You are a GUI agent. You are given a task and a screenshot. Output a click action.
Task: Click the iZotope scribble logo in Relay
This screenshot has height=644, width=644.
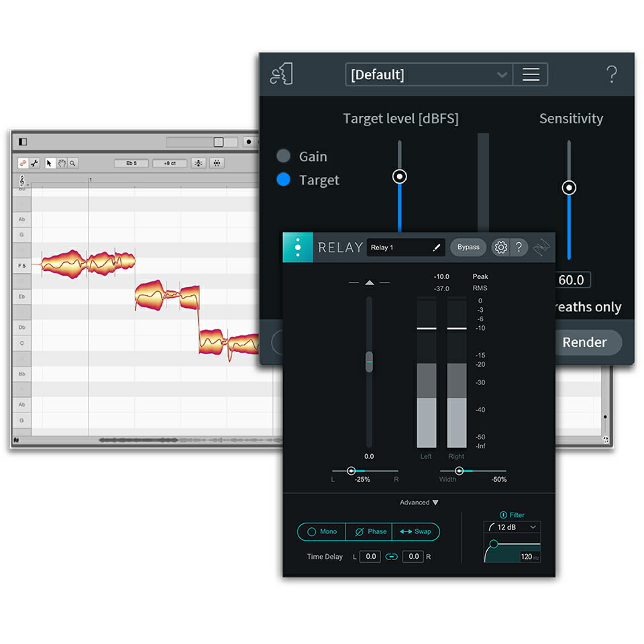542,248
